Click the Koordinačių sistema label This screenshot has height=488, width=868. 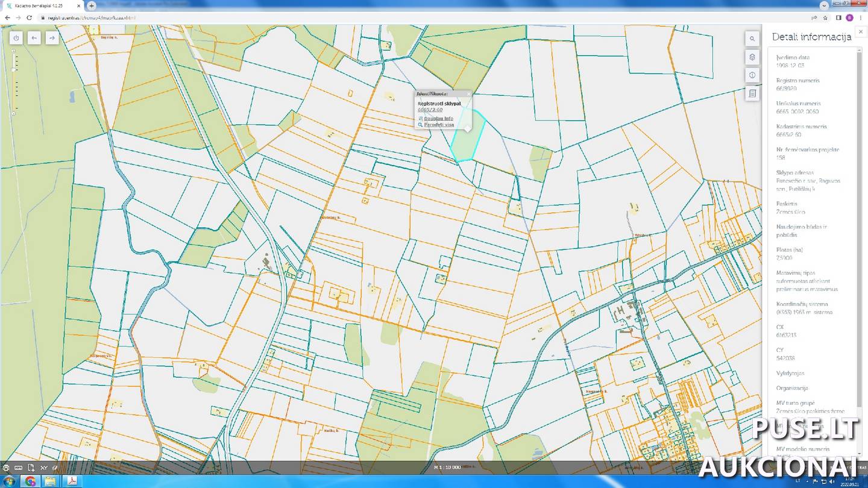tap(802, 304)
